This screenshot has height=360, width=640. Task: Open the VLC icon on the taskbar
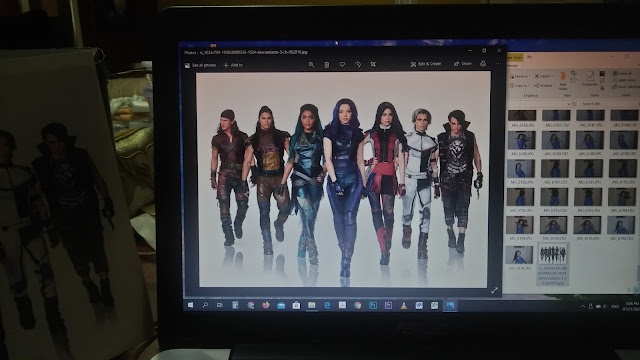[404, 305]
